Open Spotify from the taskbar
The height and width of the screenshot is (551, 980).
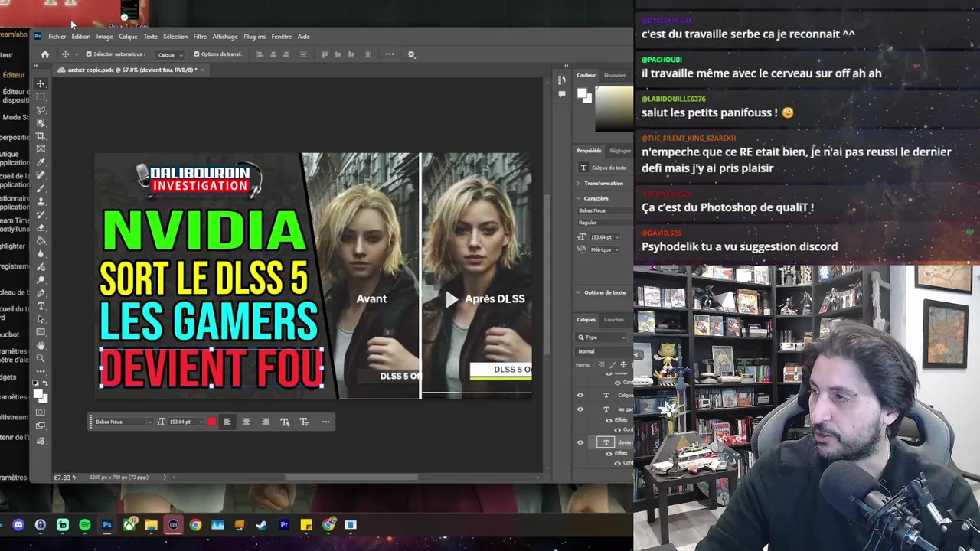pyautogui.click(x=85, y=525)
